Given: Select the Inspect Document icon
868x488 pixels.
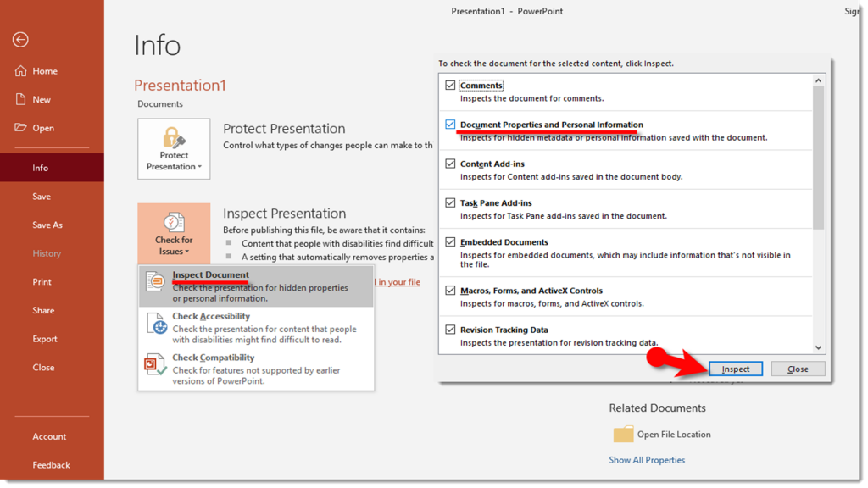Looking at the screenshot, I should [x=155, y=281].
